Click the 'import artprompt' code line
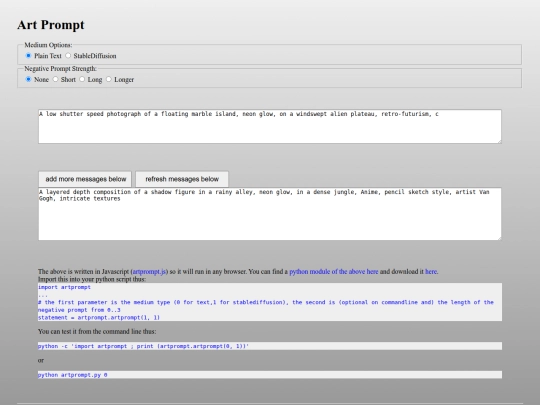This screenshot has height=405, width=540. pyautogui.click(x=64, y=287)
